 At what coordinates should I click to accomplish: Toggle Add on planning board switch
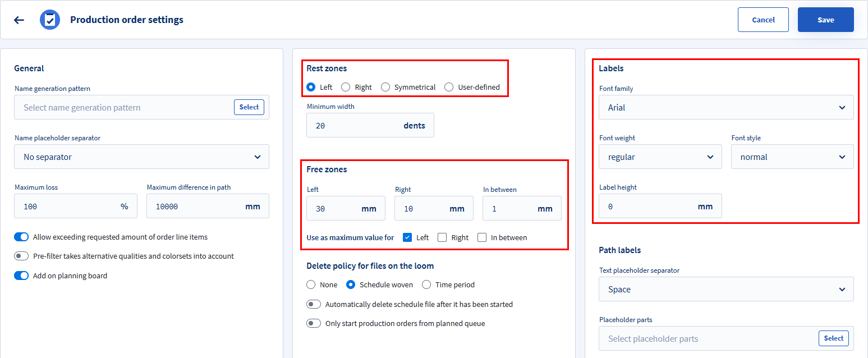pos(21,276)
